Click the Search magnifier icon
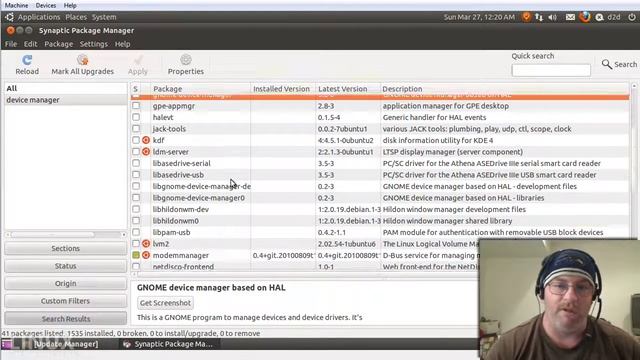Screen dimensions: 640x360 click(607, 64)
